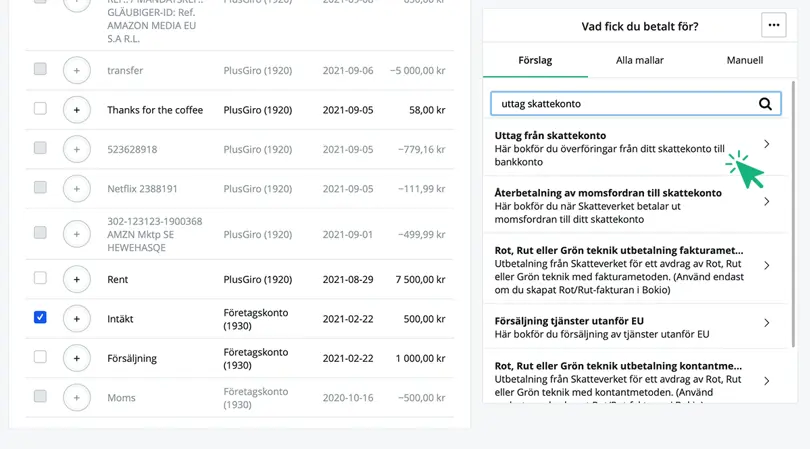Switch to the Manuell tab
This screenshot has height=449, width=810.
pos(744,60)
